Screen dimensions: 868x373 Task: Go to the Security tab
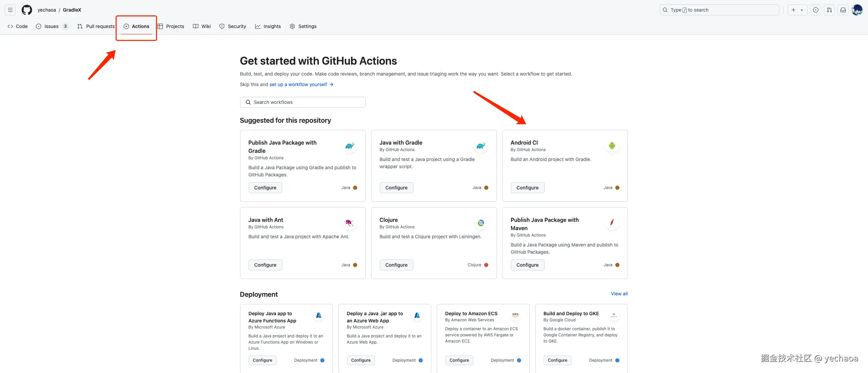coord(233,26)
